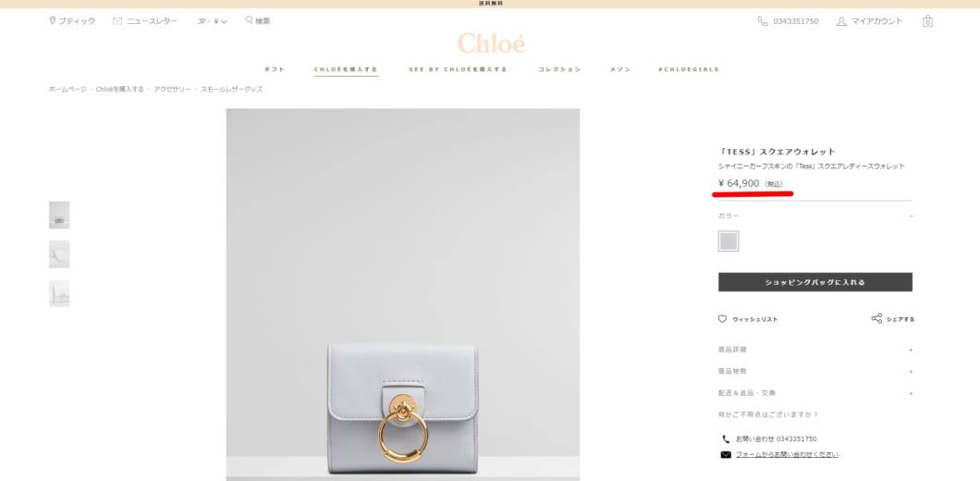Click the phone icon beside 0343351750
This screenshot has width=980, height=481.
pyautogui.click(x=763, y=21)
